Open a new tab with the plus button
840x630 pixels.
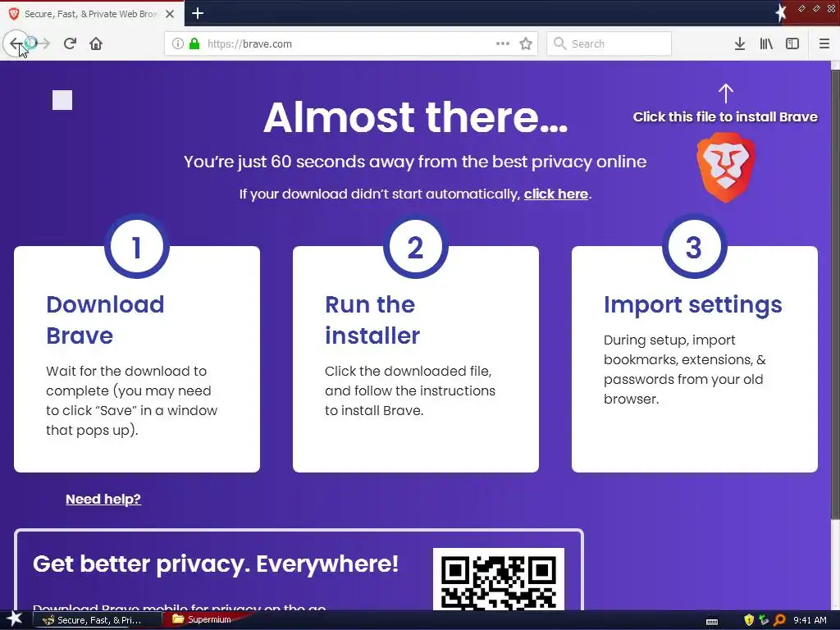[x=198, y=13]
